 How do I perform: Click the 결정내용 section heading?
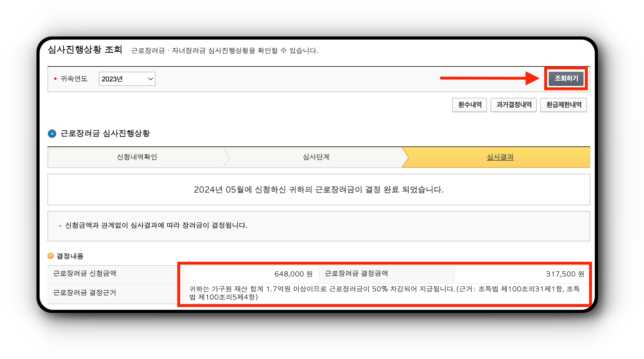[70, 256]
